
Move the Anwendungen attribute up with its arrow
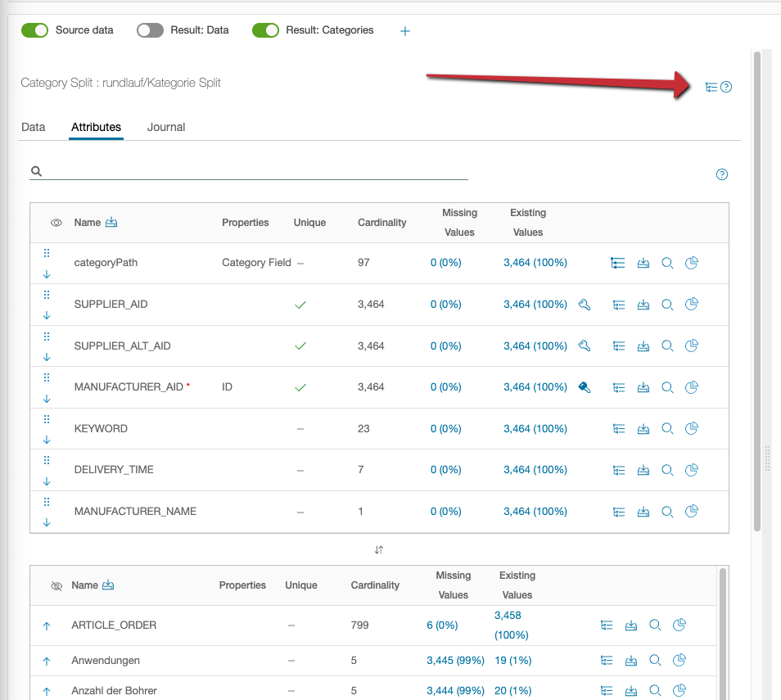[x=47, y=661]
